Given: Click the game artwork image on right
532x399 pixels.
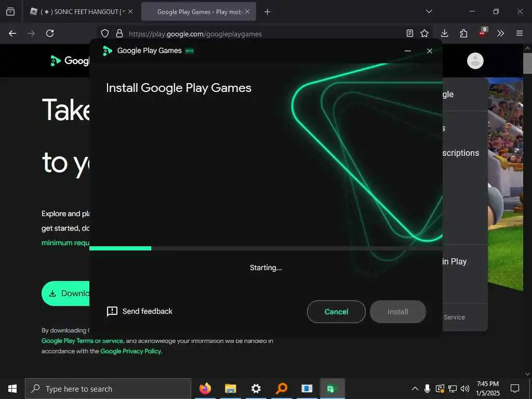Looking at the screenshot, I should [505, 183].
